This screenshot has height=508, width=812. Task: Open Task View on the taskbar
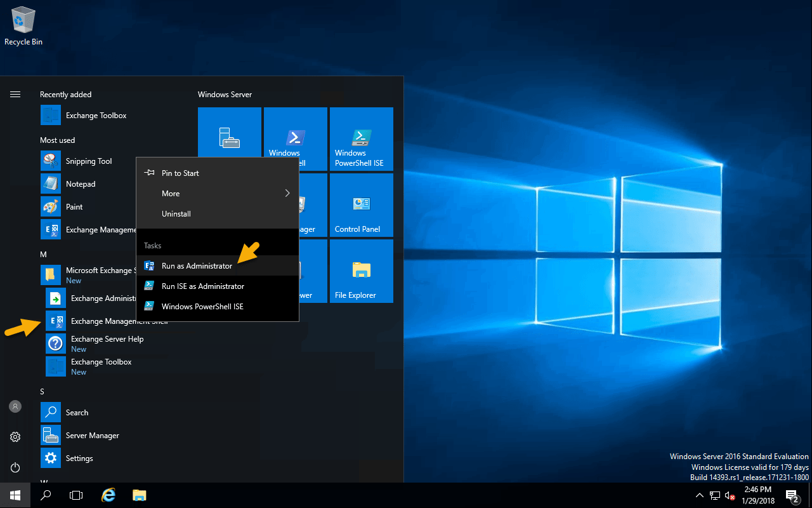coord(76,495)
